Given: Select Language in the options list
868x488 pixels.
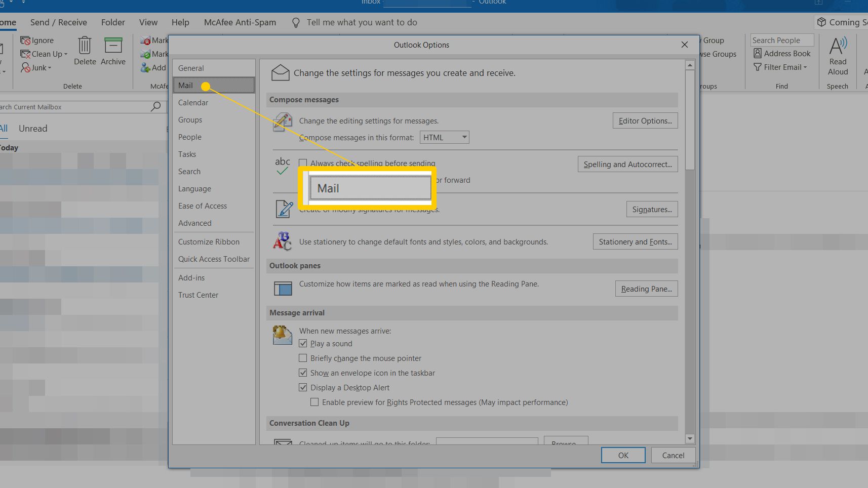Looking at the screenshot, I should click(x=214, y=189).
